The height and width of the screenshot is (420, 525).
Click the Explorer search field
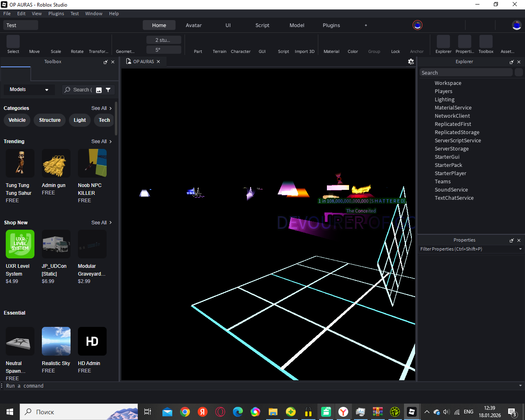coord(466,73)
